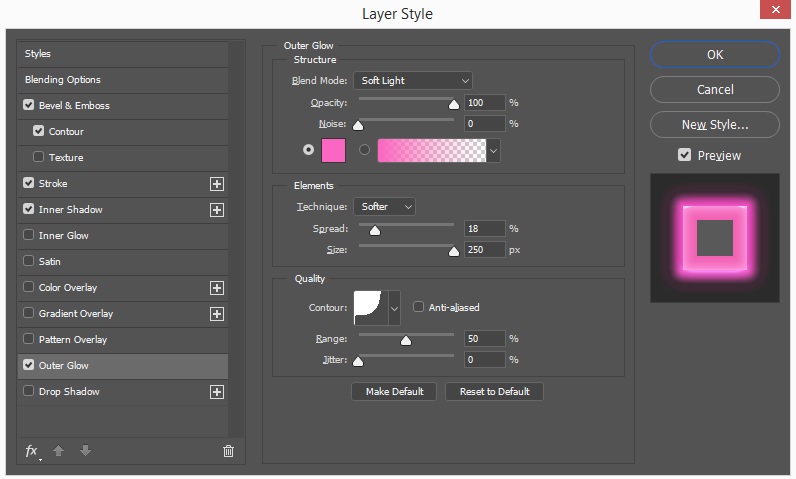Expand the Contour picker dropdown arrow
Screen dimensions: 796x479
coord(394,308)
